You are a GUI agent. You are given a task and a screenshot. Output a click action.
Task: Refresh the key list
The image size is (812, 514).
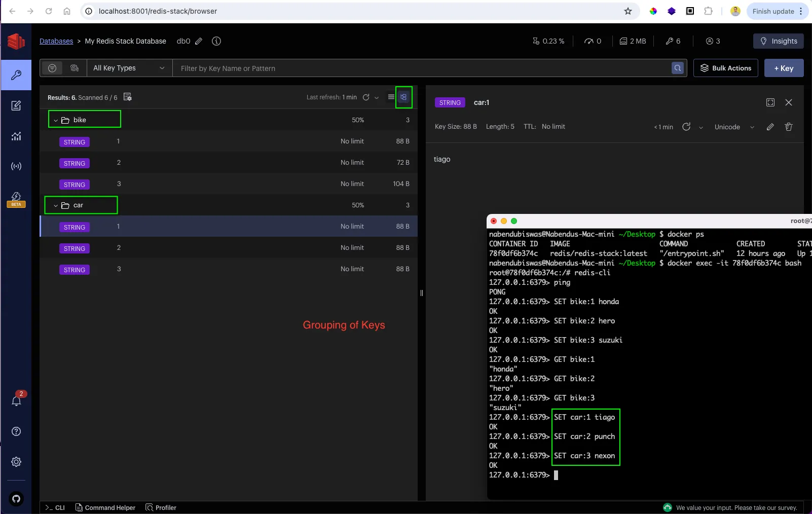[366, 97]
